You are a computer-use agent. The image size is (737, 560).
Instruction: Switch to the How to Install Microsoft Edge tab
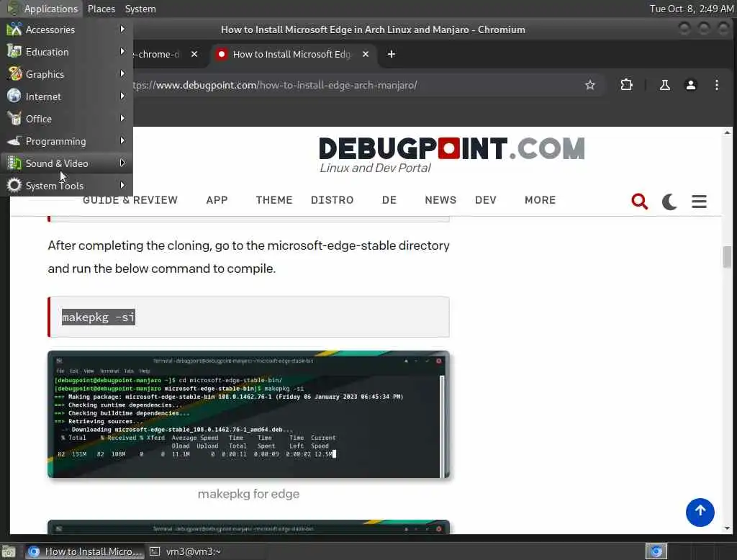pos(291,55)
